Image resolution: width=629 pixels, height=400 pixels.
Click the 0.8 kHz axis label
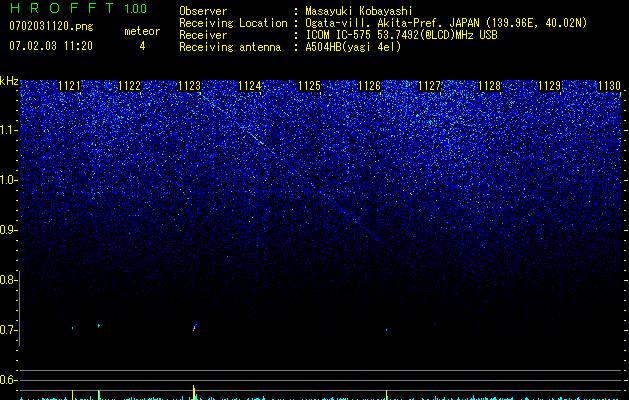coord(8,280)
